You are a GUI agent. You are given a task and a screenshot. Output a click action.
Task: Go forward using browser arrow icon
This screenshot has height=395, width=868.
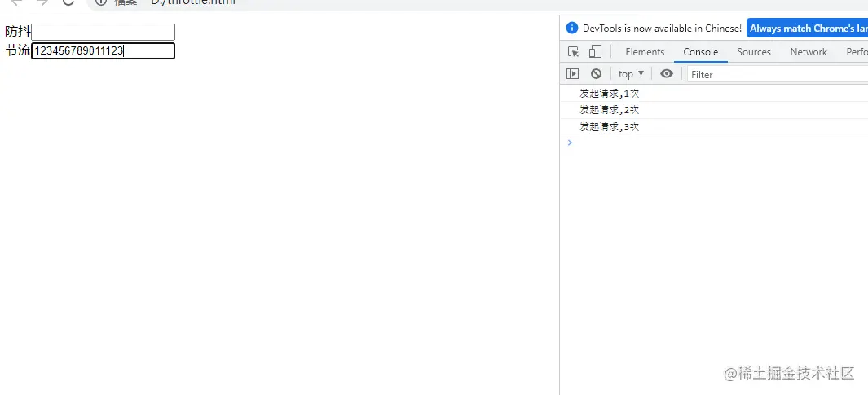[42, 2]
